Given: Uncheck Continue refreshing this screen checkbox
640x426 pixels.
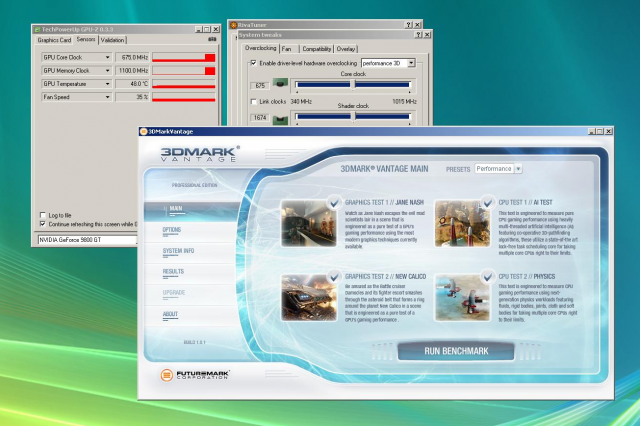Looking at the screenshot, I should (42, 224).
